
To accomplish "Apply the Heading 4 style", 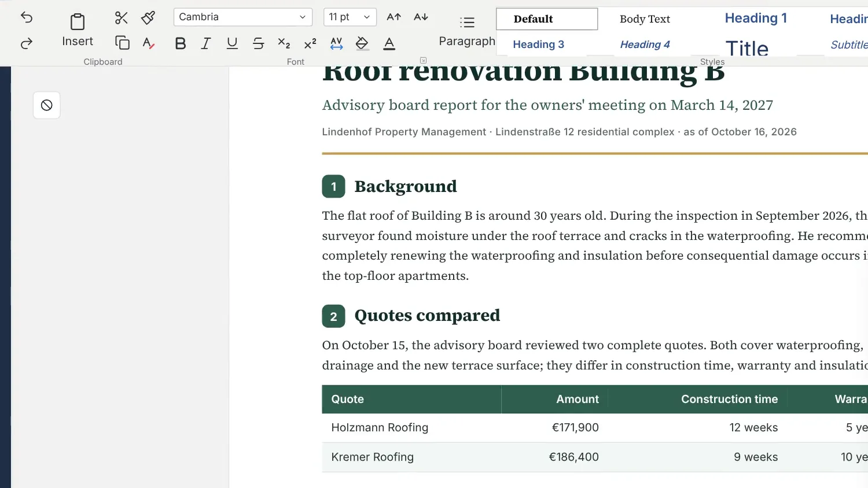I will 645,45.
